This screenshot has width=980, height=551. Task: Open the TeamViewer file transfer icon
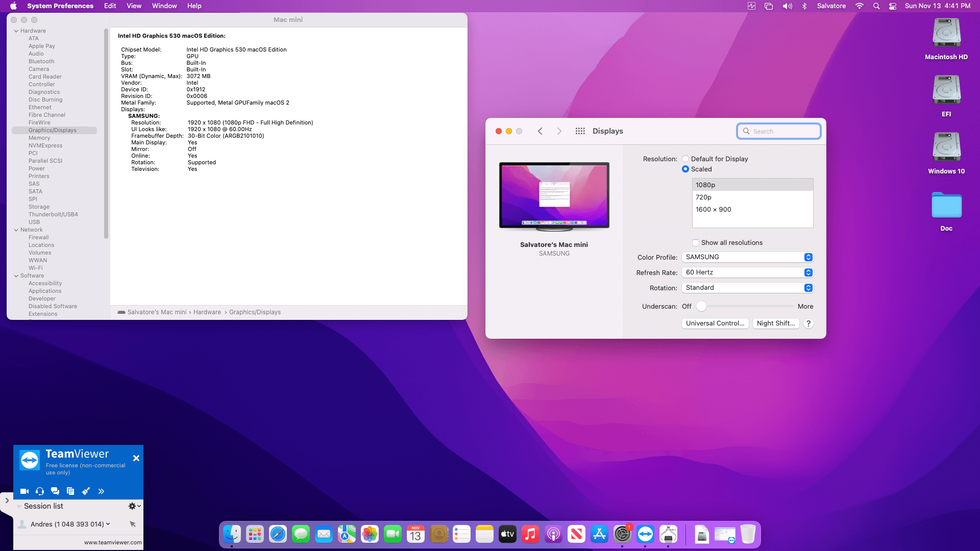point(70,491)
